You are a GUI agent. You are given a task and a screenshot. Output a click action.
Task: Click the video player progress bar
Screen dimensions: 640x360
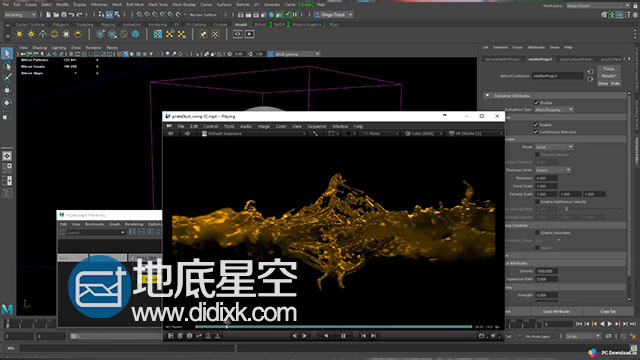click(333, 327)
